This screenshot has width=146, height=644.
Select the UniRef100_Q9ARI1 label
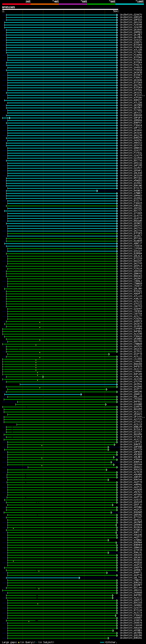point(131,394)
